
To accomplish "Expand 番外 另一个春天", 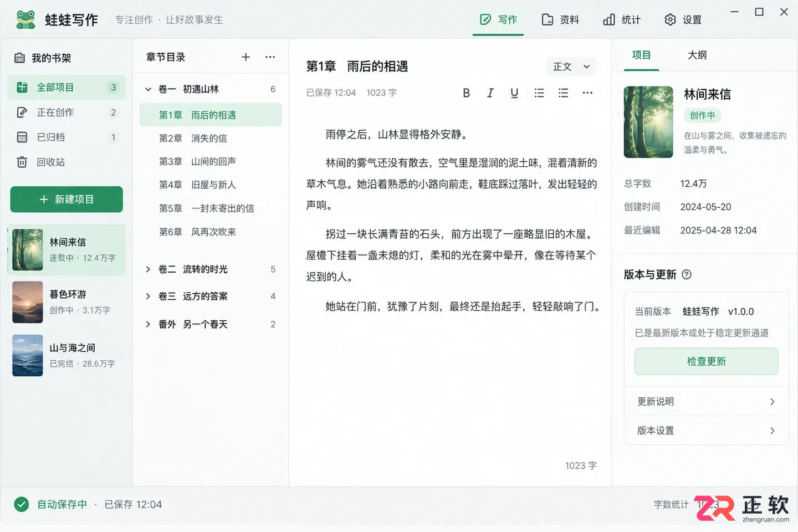I will (148, 324).
